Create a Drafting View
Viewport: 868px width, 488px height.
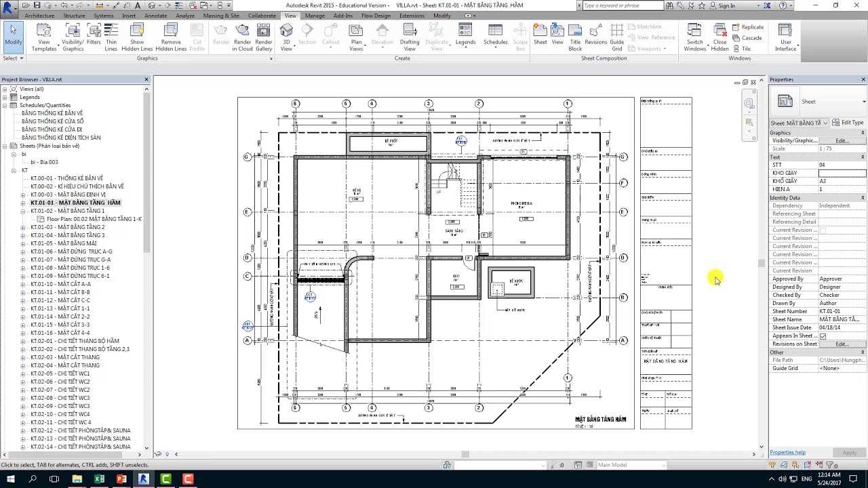point(410,37)
